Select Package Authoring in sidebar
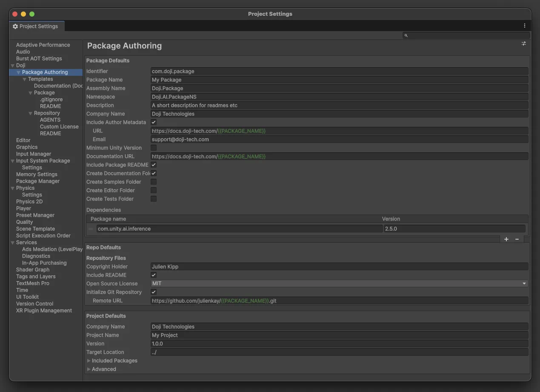Viewport: 540px width, 392px height. [45, 72]
